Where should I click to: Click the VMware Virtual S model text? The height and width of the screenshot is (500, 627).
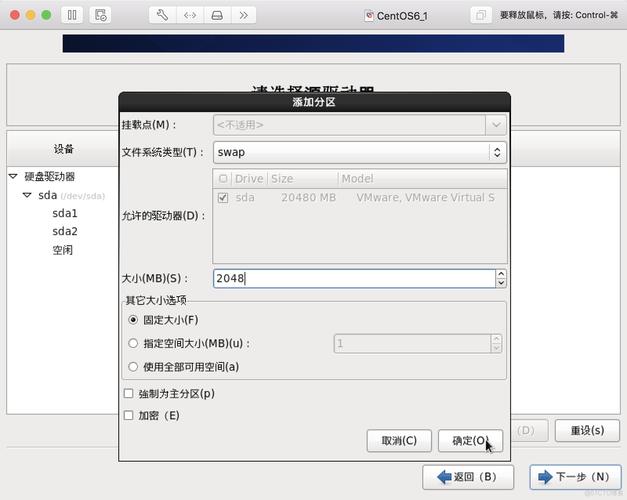click(x=425, y=198)
